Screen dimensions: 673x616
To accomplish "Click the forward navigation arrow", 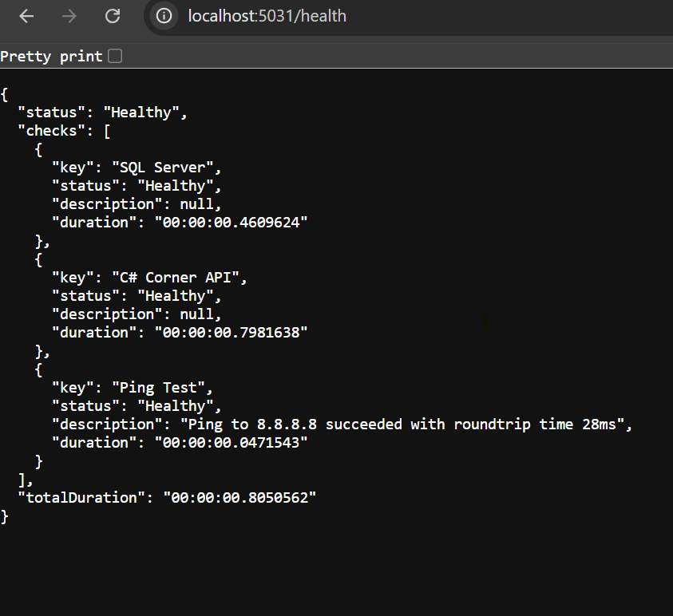I will point(69,16).
